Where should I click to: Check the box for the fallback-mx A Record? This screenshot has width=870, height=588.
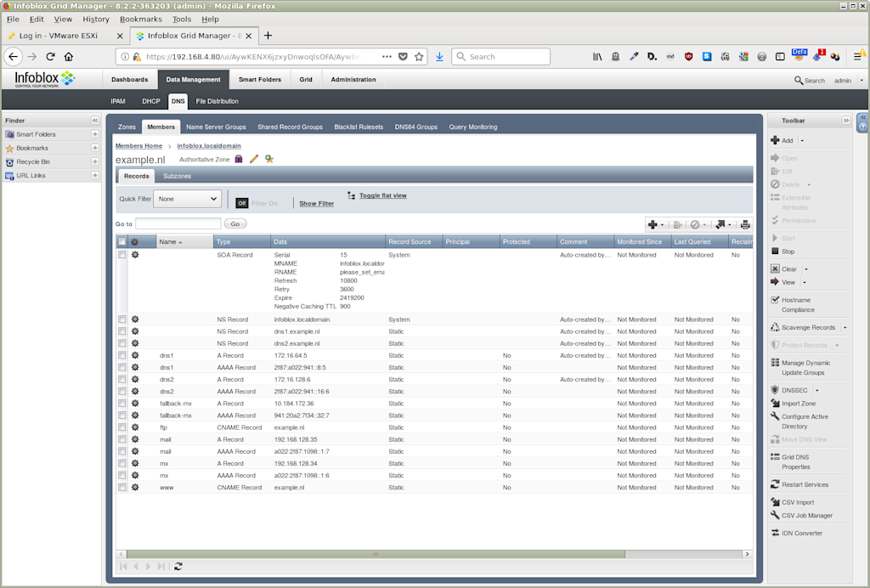click(122, 404)
